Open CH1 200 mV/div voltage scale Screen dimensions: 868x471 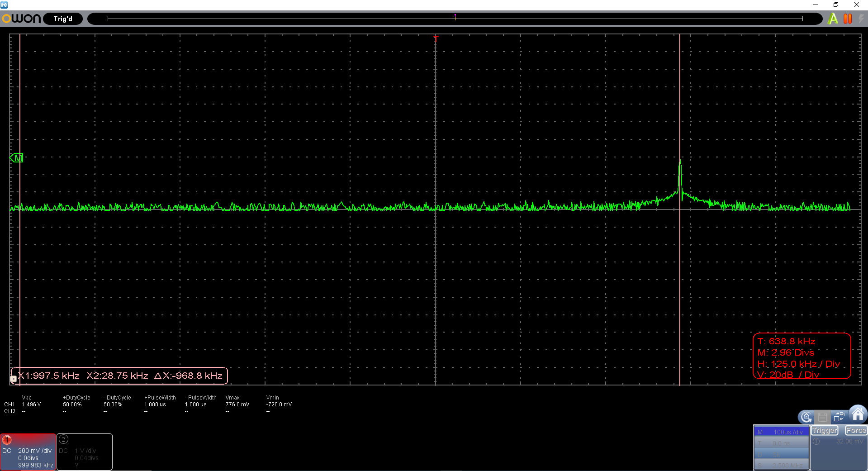(35, 451)
